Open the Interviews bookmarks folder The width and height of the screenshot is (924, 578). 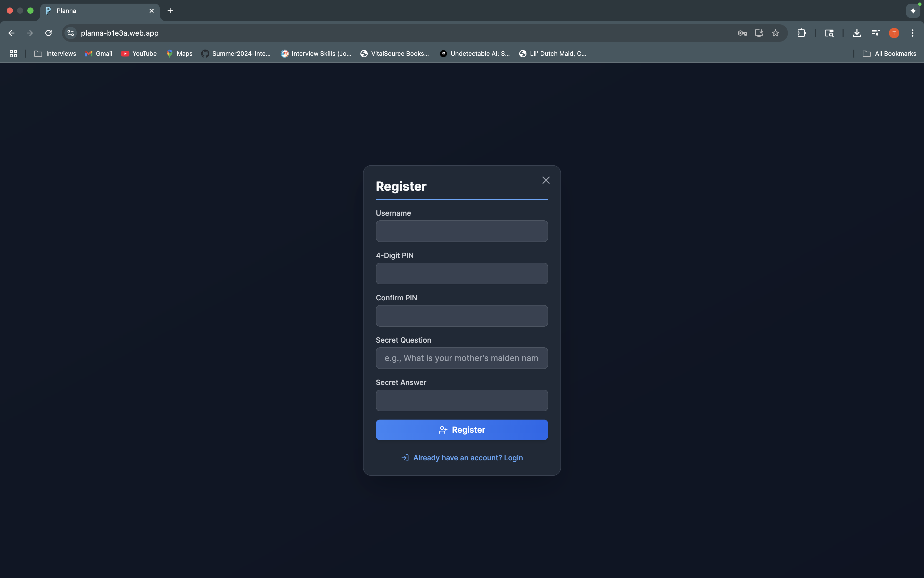coord(55,53)
